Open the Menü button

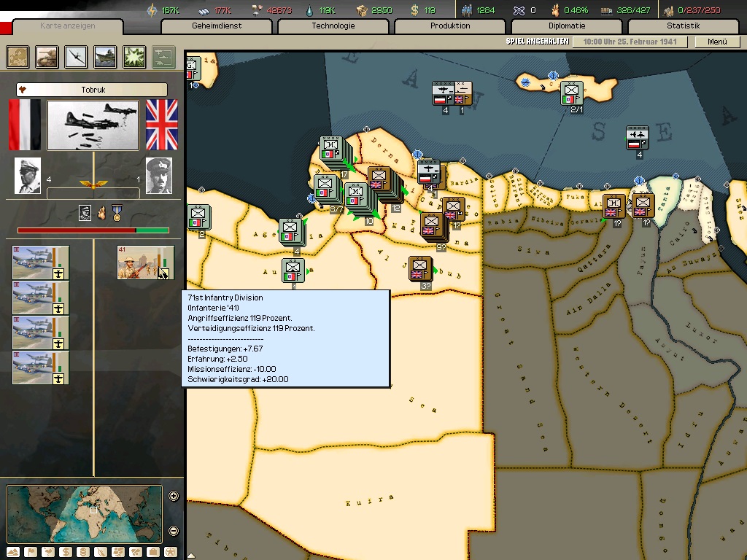click(x=717, y=42)
